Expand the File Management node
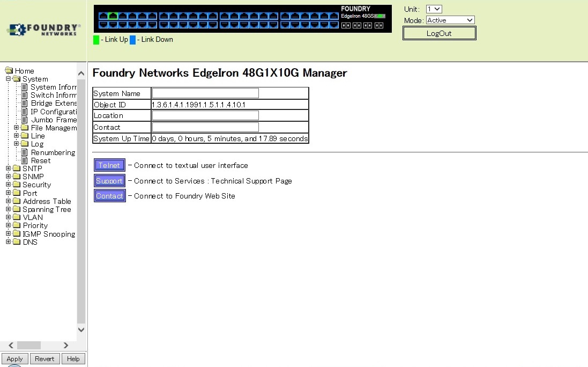588x367 pixels. click(16, 128)
